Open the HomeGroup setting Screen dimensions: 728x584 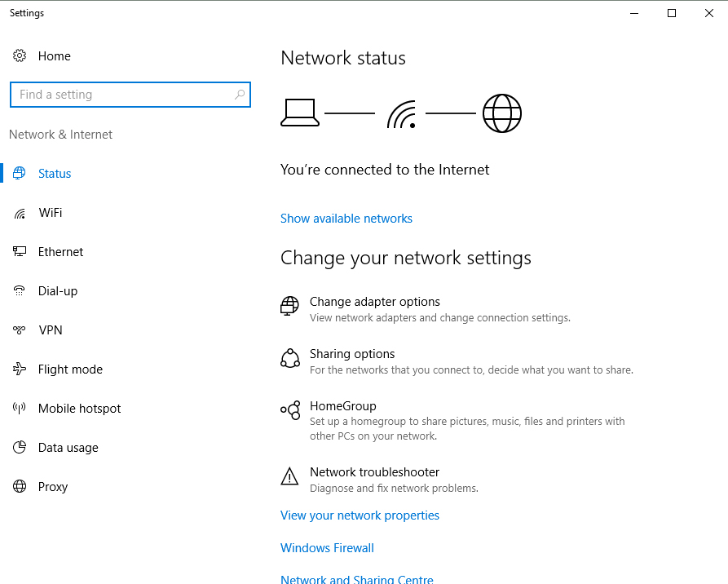click(342, 406)
